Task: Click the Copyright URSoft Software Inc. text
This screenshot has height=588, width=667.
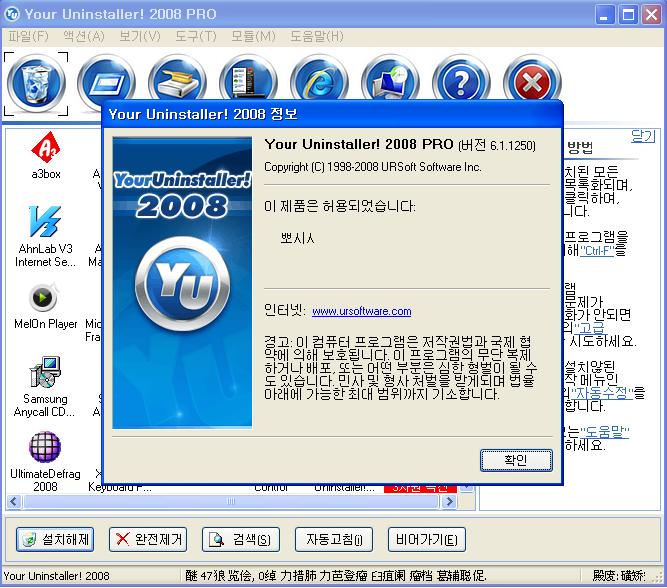Action: 373,167
